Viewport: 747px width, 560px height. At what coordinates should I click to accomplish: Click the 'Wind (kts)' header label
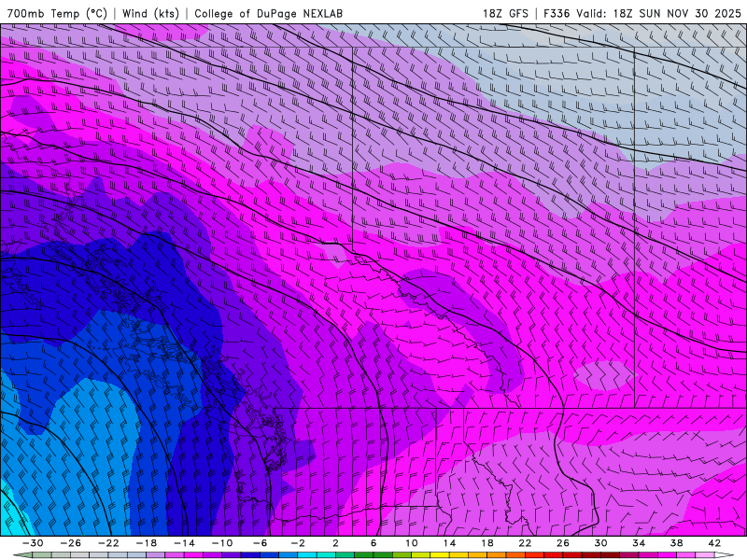pyautogui.click(x=150, y=13)
